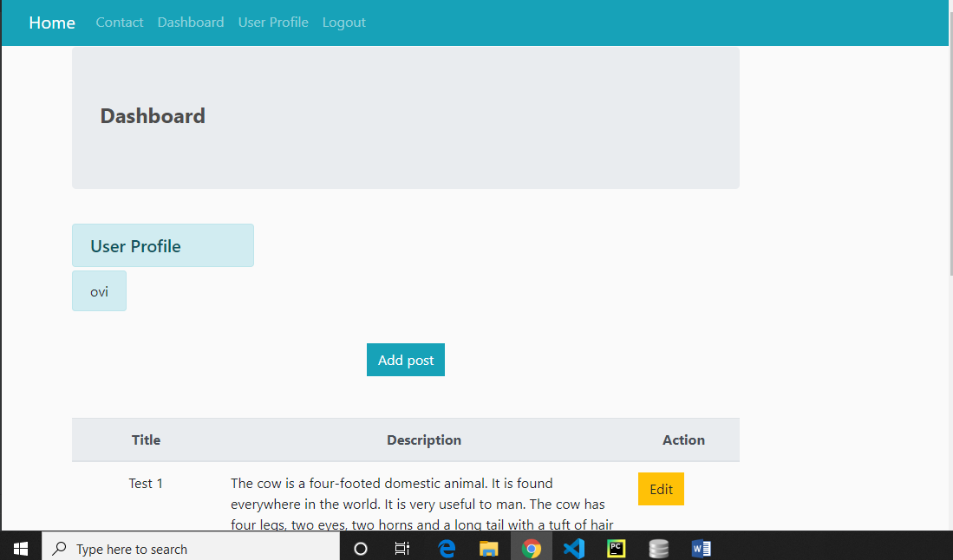Image resolution: width=953 pixels, height=560 pixels.
Task: Click the Windows taskbar search box
Action: point(191,548)
